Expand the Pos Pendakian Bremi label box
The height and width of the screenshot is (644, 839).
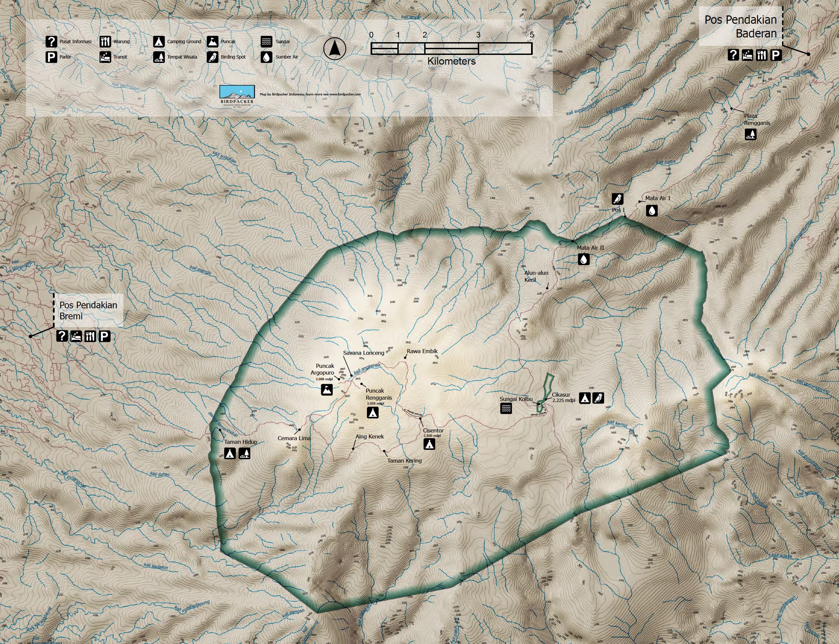tap(88, 310)
